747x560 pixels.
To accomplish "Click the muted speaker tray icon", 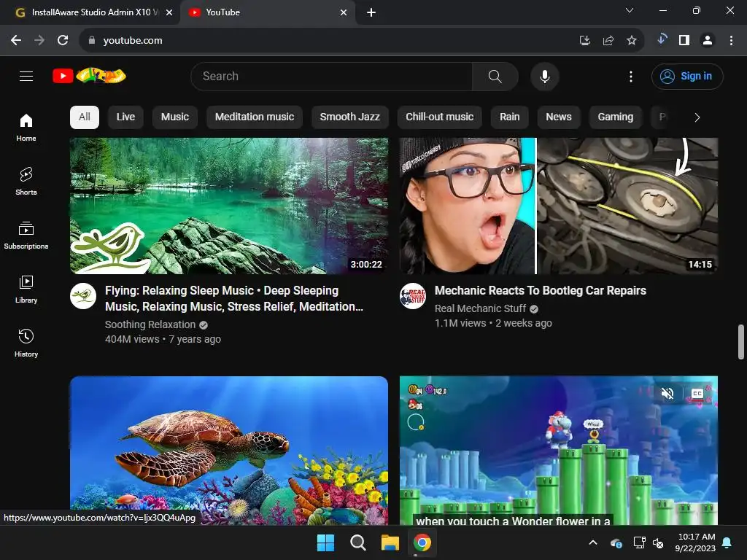I will pyautogui.click(x=658, y=542).
